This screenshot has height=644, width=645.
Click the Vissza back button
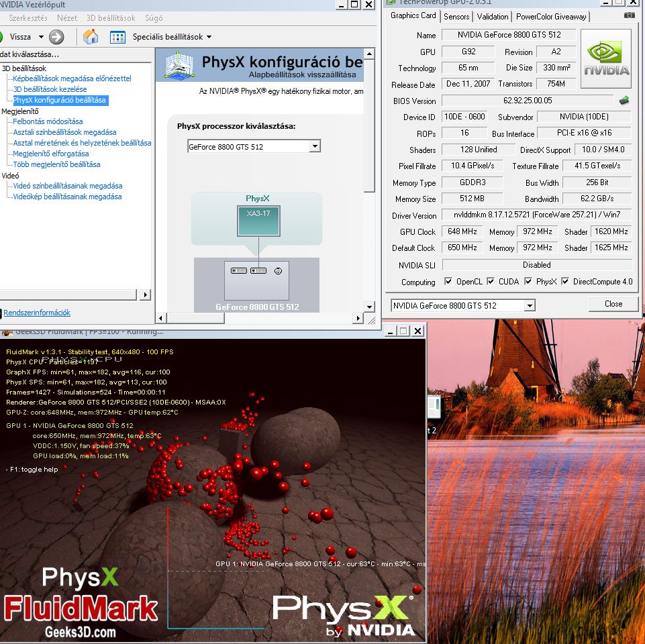15,37
